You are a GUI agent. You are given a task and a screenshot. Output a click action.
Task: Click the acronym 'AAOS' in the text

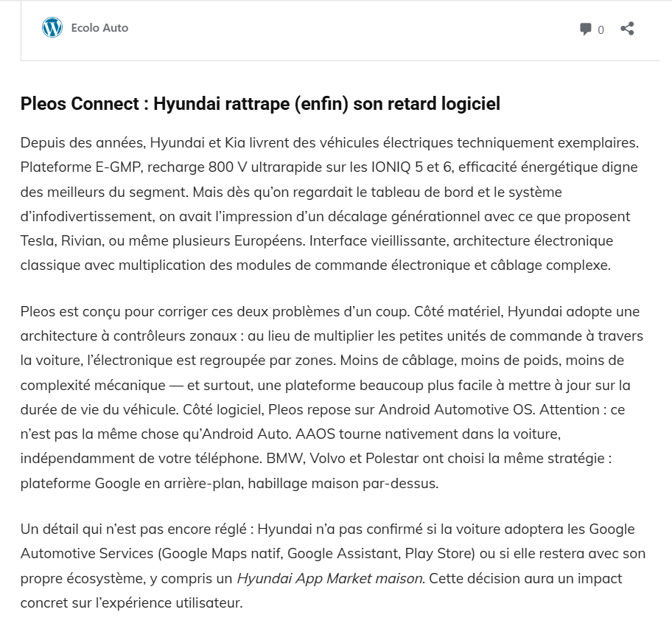324,434
